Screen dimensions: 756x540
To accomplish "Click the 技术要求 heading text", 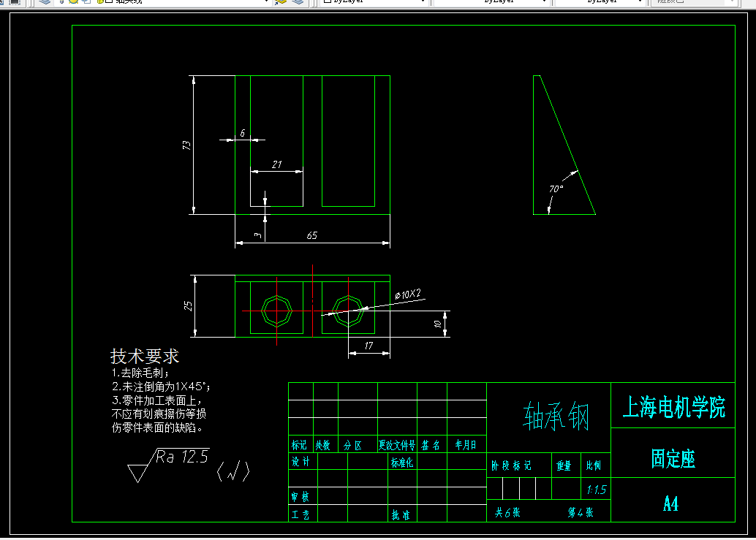I will coord(145,357).
